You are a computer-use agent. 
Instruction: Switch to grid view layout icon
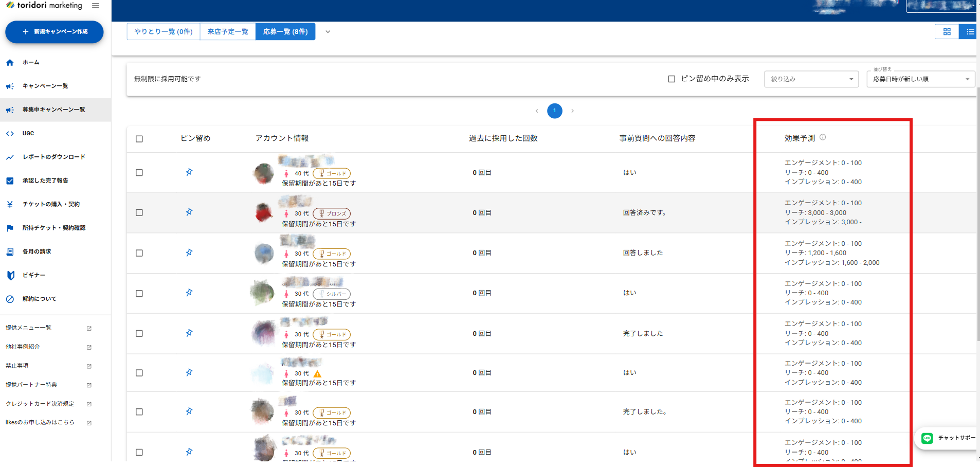[947, 32]
